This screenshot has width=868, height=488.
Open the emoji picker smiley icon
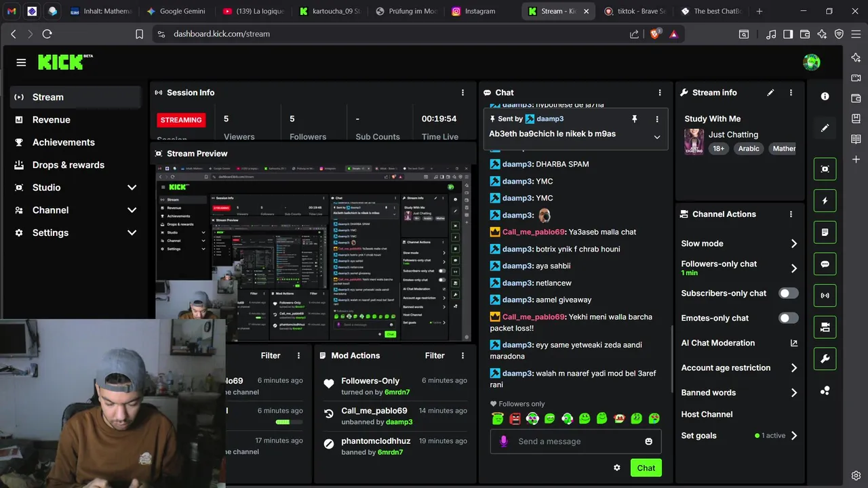[x=648, y=441]
